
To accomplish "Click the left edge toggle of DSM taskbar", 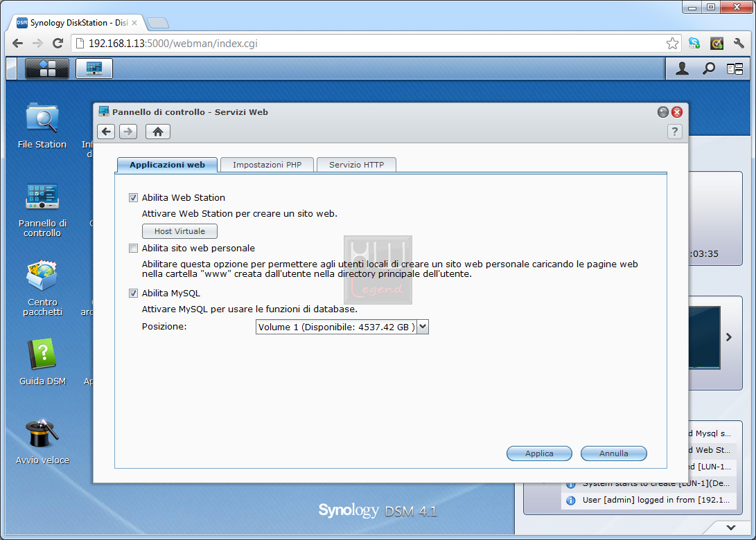I will [x=12, y=69].
